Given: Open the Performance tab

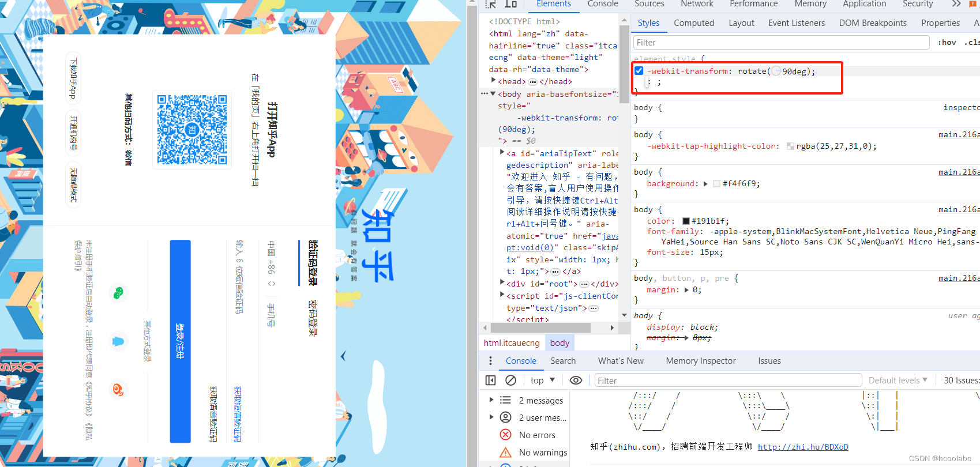Looking at the screenshot, I should (x=753, y=4).
